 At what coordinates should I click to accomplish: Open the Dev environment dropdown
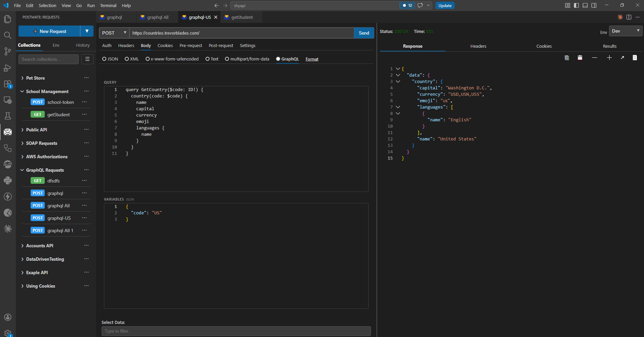point(626,31)
